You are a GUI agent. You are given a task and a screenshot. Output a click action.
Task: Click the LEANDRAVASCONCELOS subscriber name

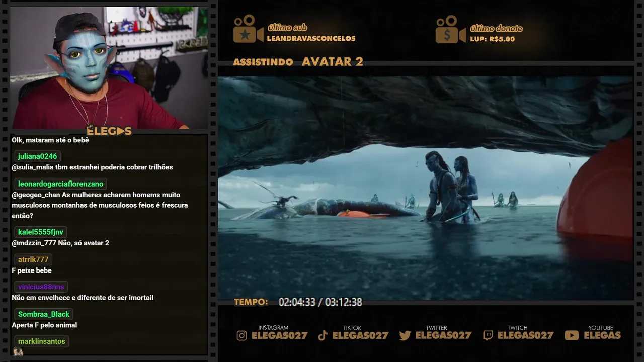311,39
